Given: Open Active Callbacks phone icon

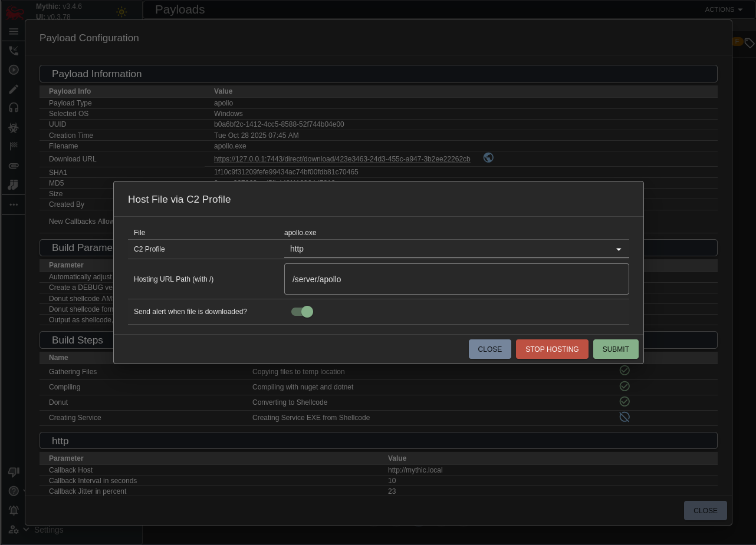Looking at the screenshot, I should click(14, 51).
